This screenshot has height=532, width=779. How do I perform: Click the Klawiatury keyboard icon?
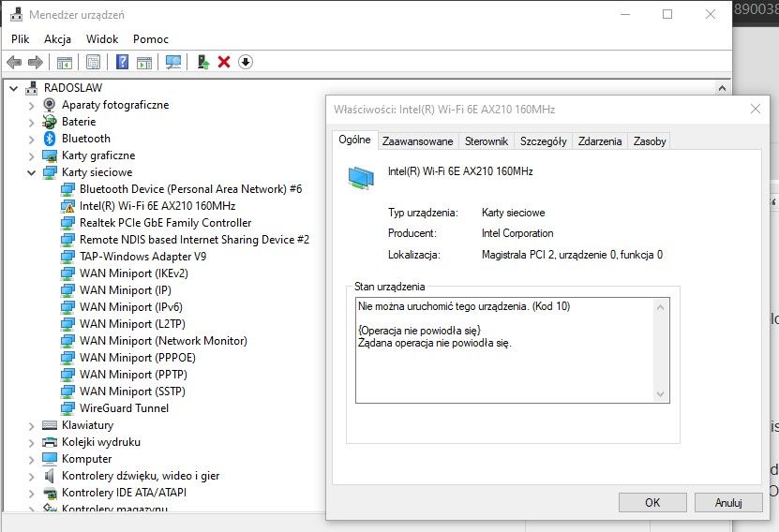[50, 425]
